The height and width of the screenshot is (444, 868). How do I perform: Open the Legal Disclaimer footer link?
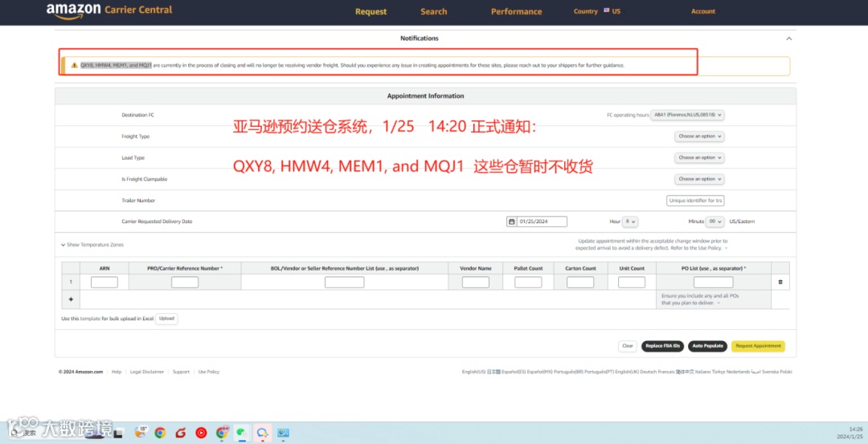(x=147, y=372)
